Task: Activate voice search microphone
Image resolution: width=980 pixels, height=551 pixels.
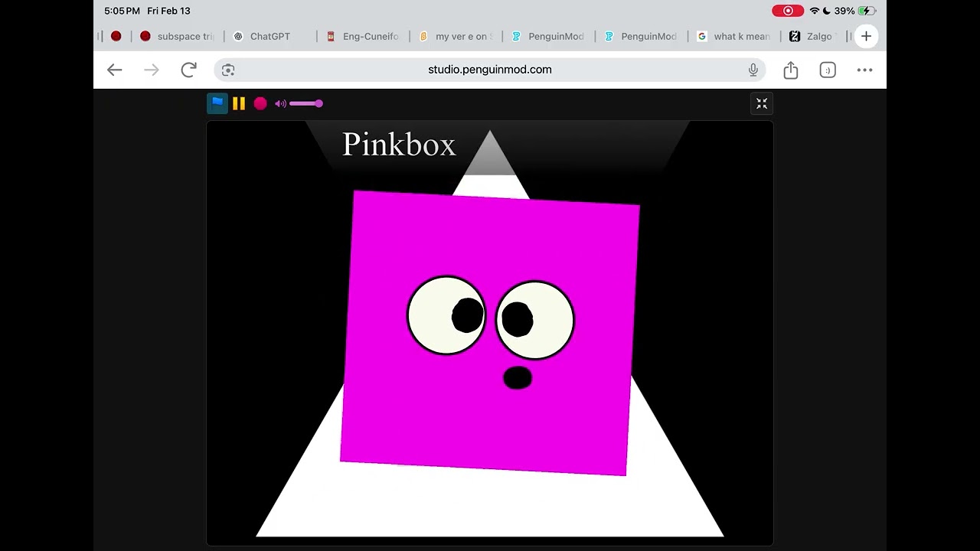Action: click(x=753, y=70)
